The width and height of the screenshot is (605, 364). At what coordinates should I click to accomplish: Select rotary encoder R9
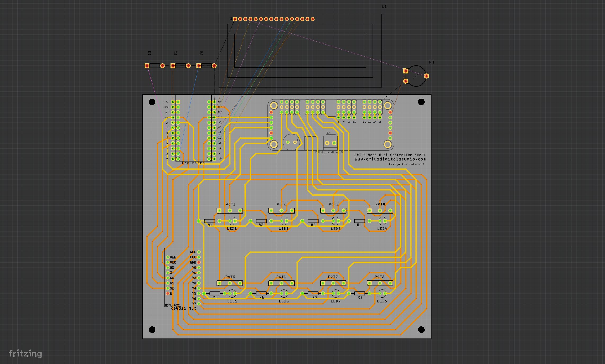[416, 76]
